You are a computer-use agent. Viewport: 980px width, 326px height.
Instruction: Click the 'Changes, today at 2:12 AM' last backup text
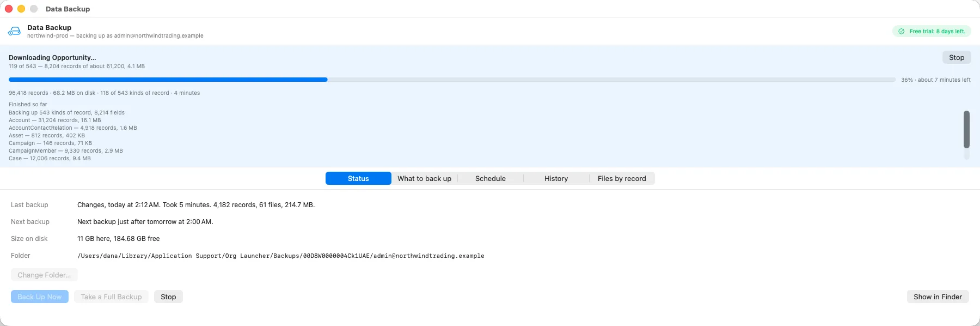(196, 205)
